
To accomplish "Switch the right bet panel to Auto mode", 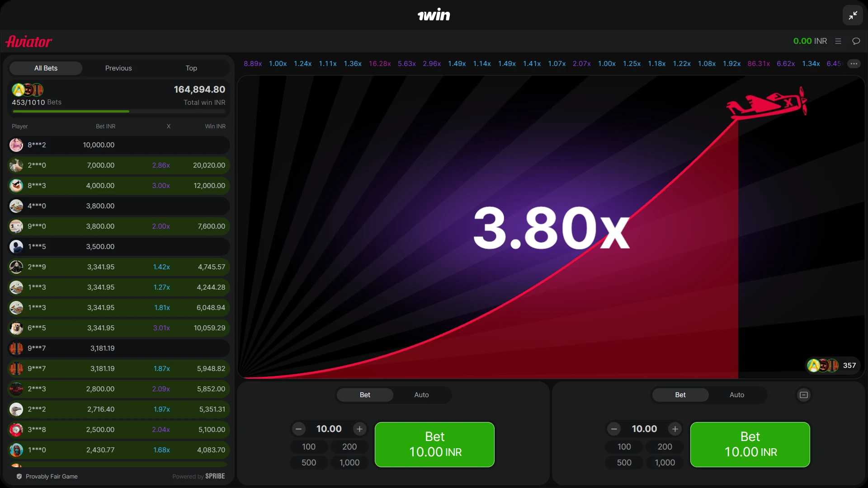I will coord(736,394).
